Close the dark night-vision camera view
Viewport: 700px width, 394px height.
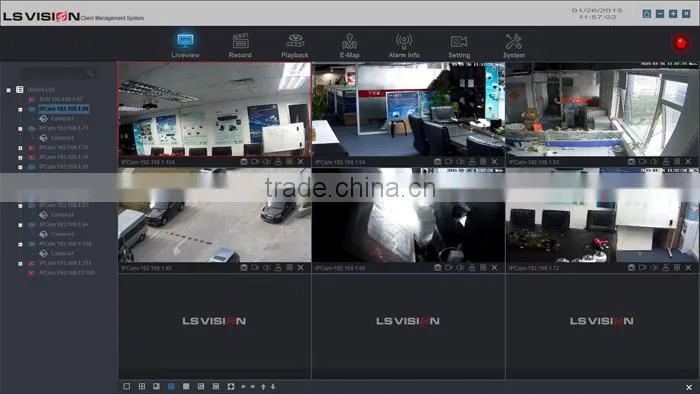(494, 268)
